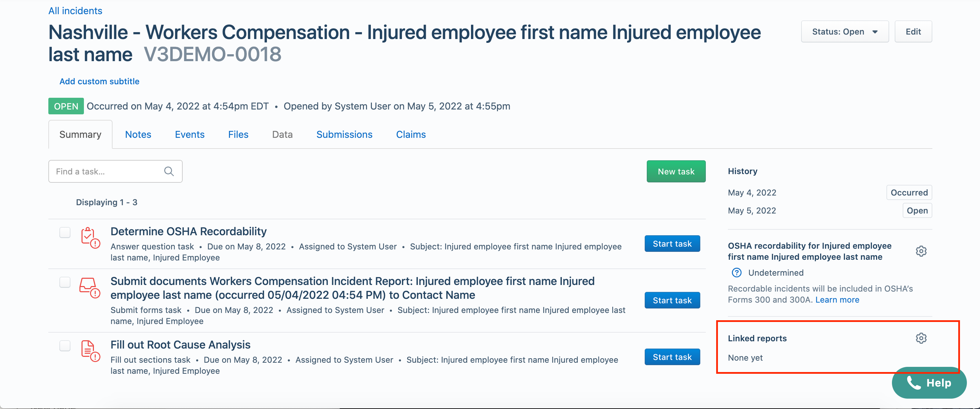Image resolution: width=980 pixels, height=409 pixels.
Task: Go back to All incidents
Action: 75,11
